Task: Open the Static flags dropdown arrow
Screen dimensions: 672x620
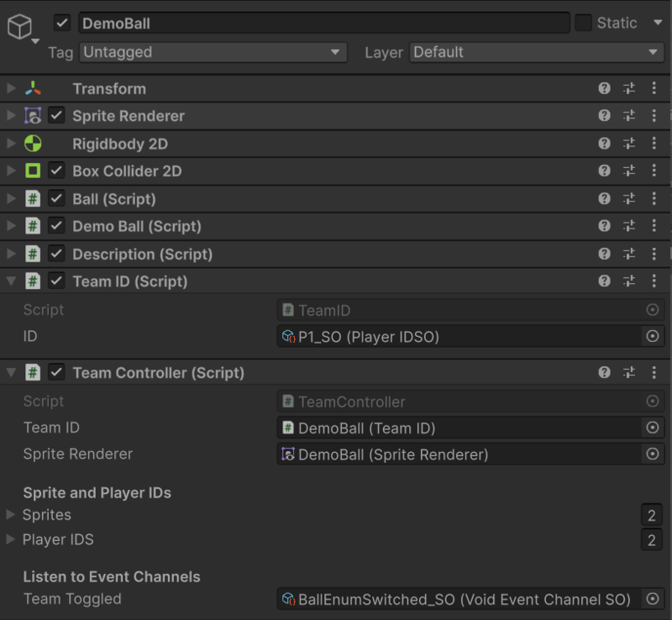Action: (x=658, y=23)
